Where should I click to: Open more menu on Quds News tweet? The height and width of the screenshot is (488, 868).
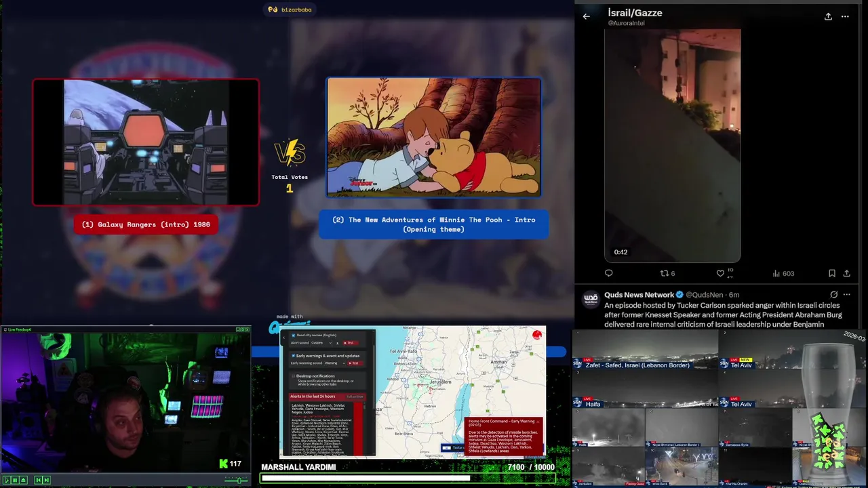(x=846, y=295)
